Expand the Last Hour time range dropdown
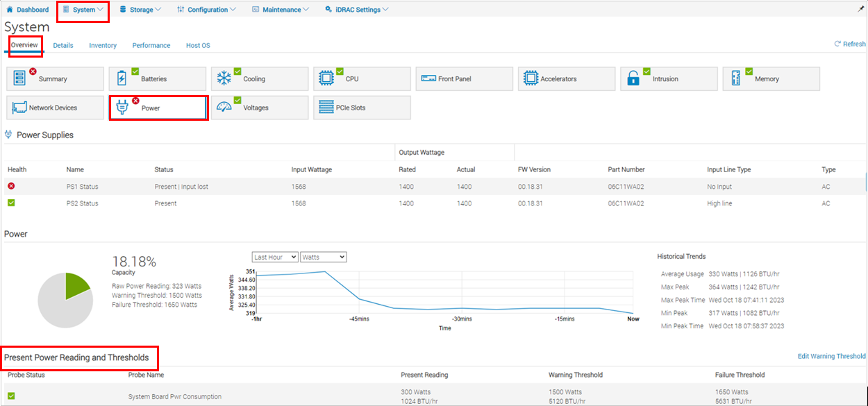This screenshot has height=406, width=868. pyautogui.click(x=275, y=257)
